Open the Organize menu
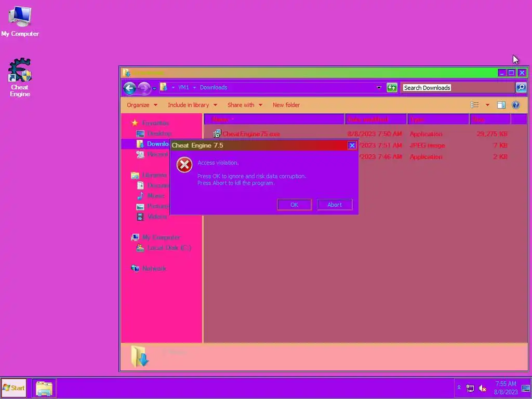Viewport: 532px width, 399px height. tap(142, 105)
